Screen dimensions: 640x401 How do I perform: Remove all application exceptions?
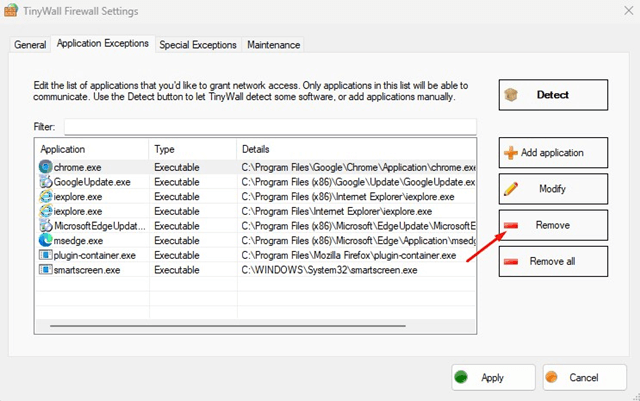pos(553,261)
